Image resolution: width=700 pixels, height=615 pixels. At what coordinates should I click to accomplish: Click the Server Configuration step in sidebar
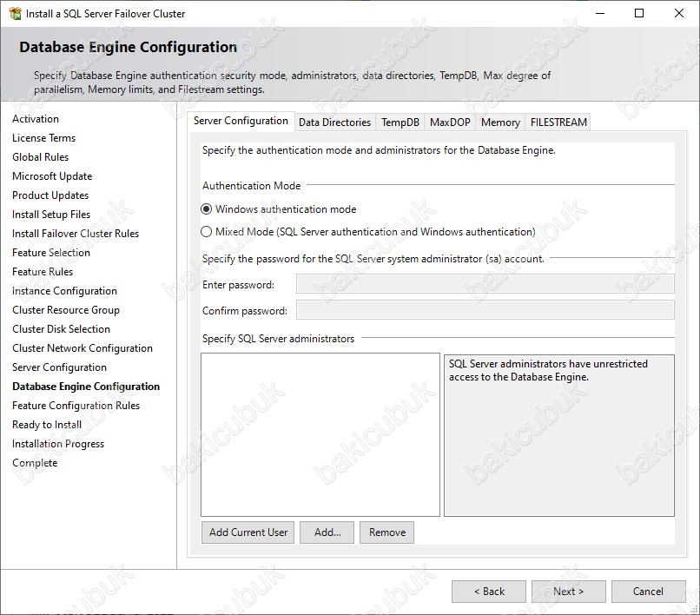tap(59, 367)
